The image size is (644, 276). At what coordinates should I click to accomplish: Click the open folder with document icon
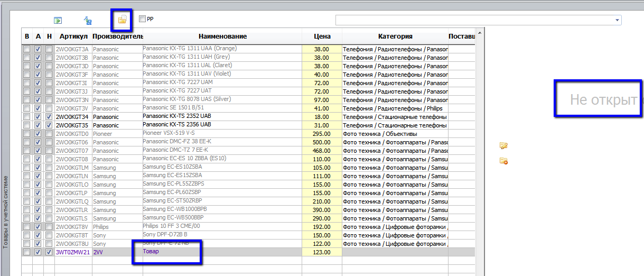(122, 20)
